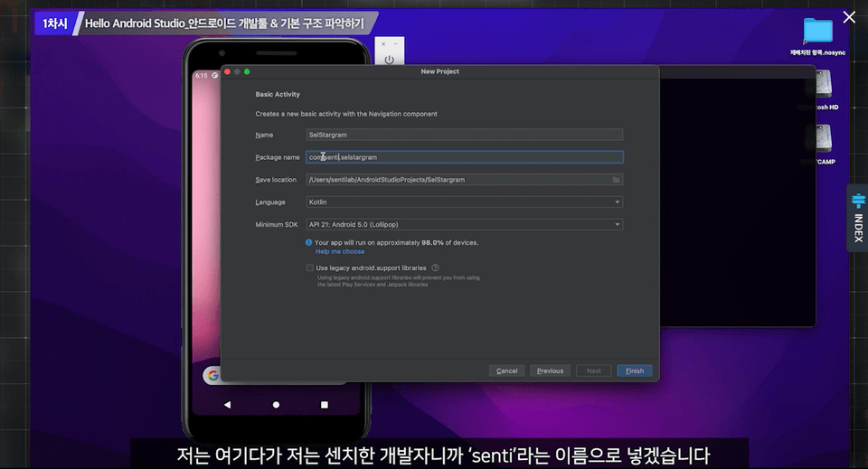This screenshot has width=868, height=469.
Task: Click help question mark beside legacy libraries
Action: tap(435, 267)
